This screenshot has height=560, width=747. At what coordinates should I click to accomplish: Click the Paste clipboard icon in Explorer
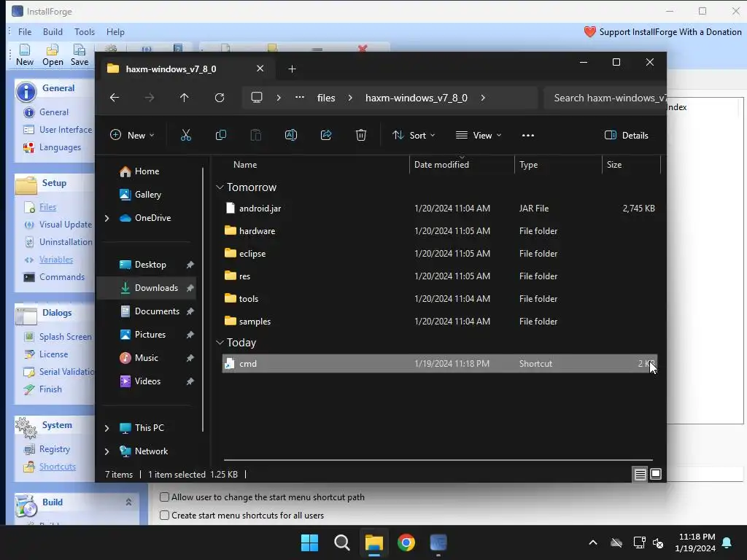click(256, 135)
